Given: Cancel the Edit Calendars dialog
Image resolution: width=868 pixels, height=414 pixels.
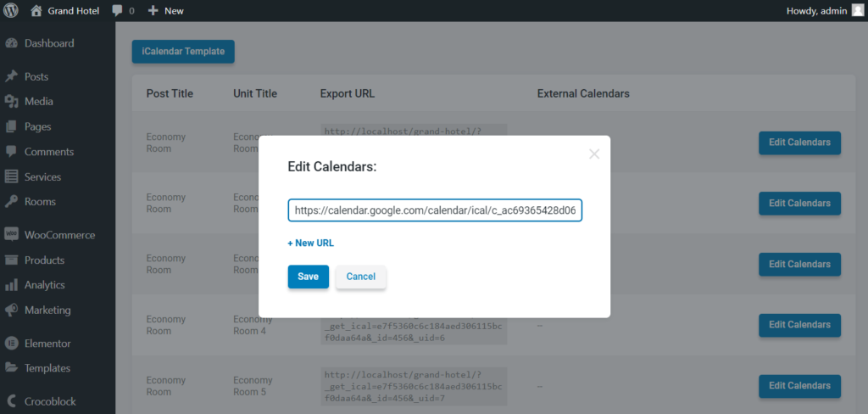Looking at the screenshot, I should click(361, 277).
